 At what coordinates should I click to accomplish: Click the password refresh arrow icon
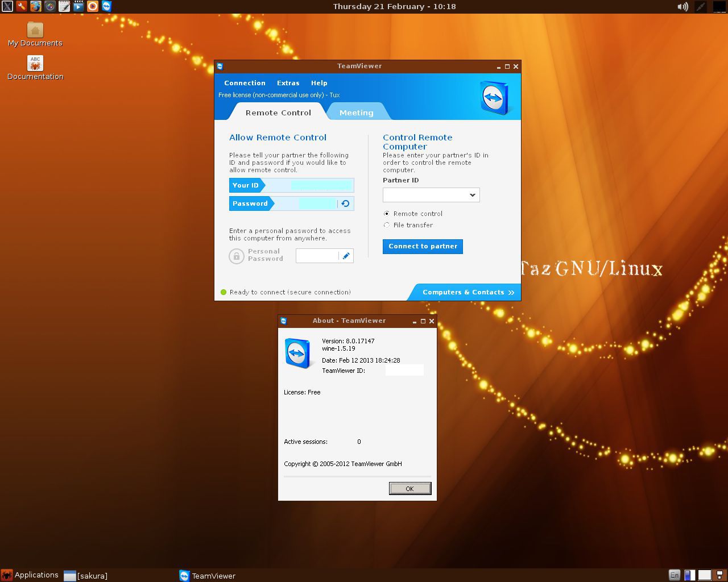(x=345, y=203)
